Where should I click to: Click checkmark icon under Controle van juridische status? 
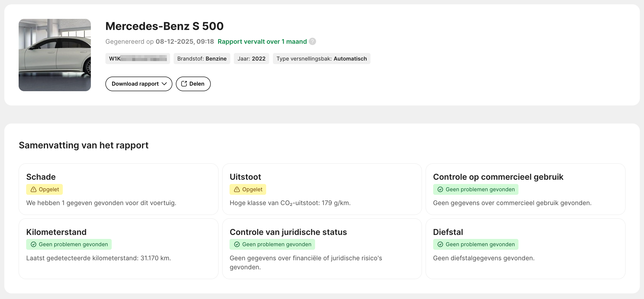pos(237,244)
